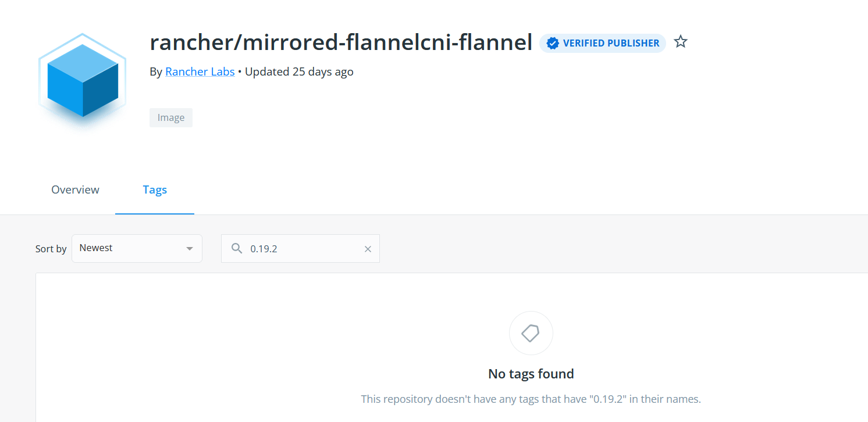
Task: Click inside the tag search field showing 0.19.2
Action: 297,248
